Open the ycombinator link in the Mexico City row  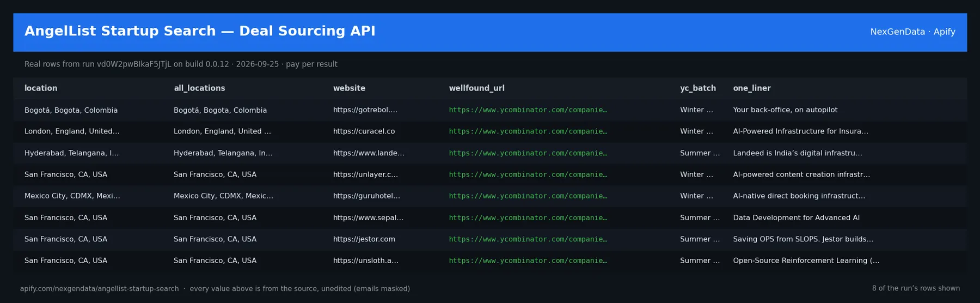528,196
